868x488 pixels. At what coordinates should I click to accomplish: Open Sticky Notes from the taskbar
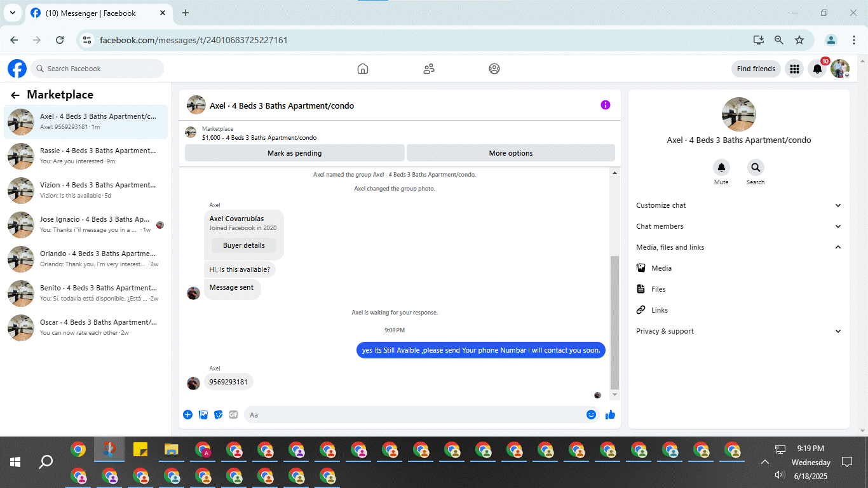[x=140, y=450]
